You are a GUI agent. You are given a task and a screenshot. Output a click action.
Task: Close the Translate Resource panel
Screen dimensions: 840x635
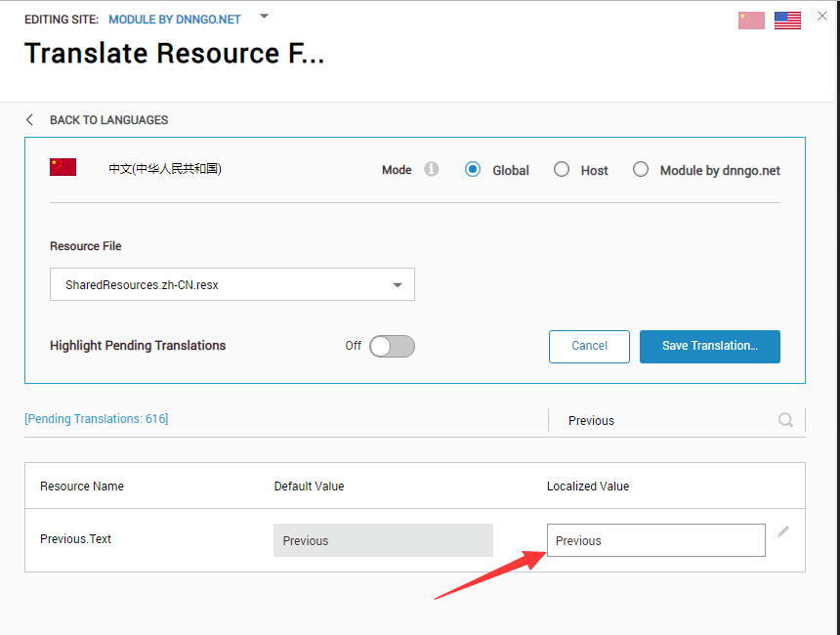[x=822, y=16]
